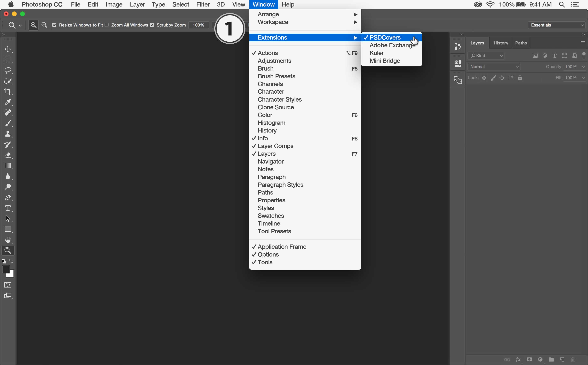
Task: Select the History Brush tool
Action: click(8, 145)
